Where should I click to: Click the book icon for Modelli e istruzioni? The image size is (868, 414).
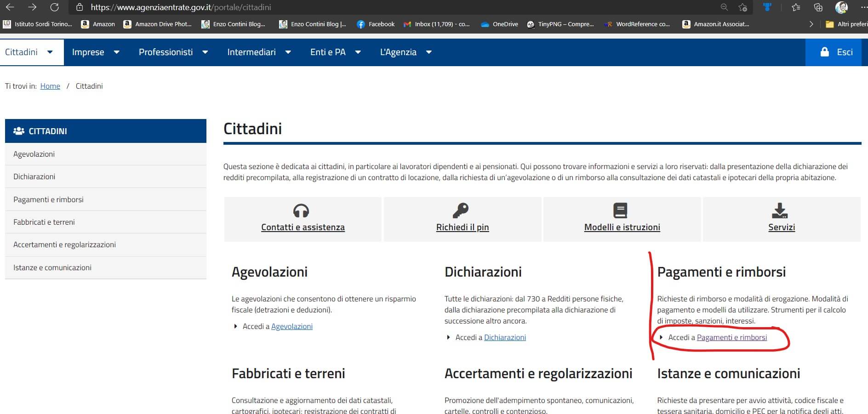(620, 210)
